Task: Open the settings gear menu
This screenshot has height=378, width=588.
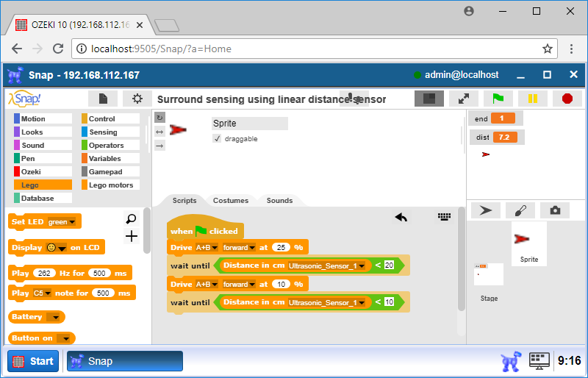Action: [x=137, y=99]
